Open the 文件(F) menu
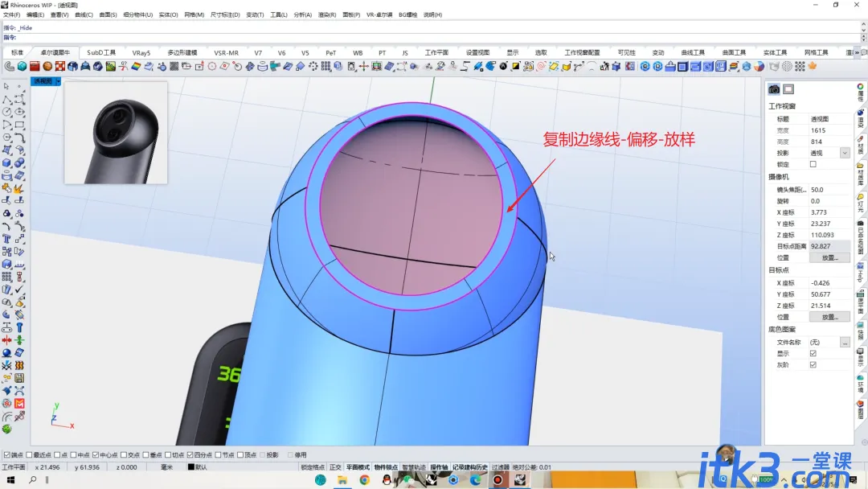The height and width of the screenshot is (489, 868). (x=11, y=15)
